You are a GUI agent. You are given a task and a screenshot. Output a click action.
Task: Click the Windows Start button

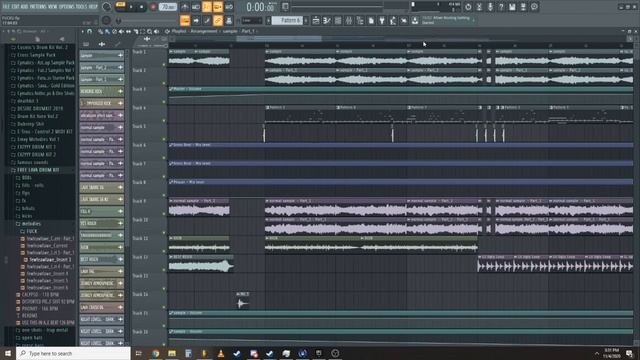(x=8, y=353)
